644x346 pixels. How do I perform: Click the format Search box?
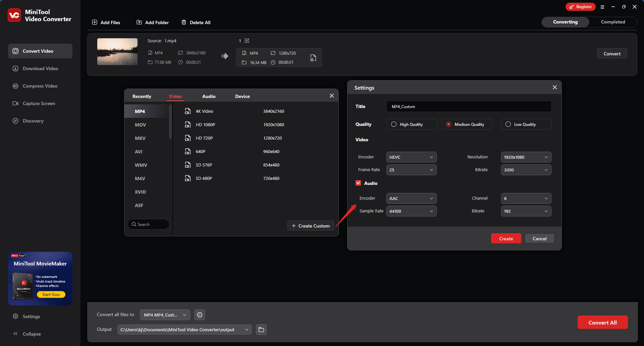click(148, 224)
